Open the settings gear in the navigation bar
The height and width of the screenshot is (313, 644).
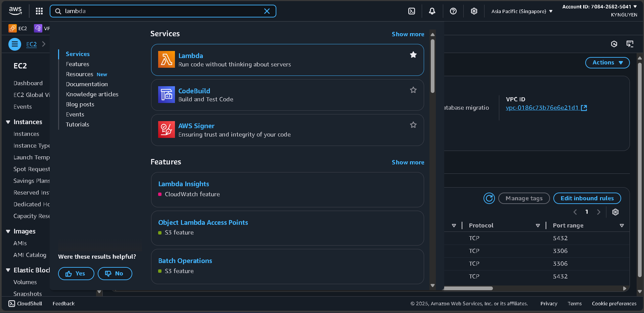pyautogui.click(x=474, y=11)
